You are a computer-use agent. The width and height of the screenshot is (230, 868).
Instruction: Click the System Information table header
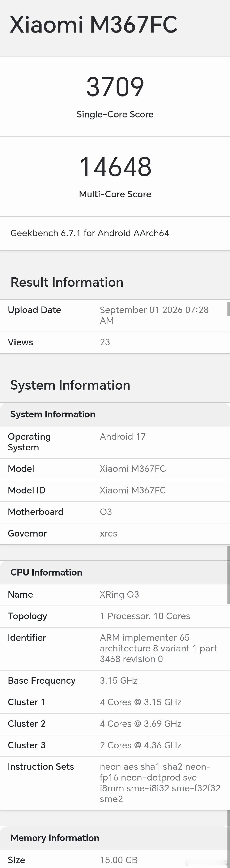tap(53, 414)
